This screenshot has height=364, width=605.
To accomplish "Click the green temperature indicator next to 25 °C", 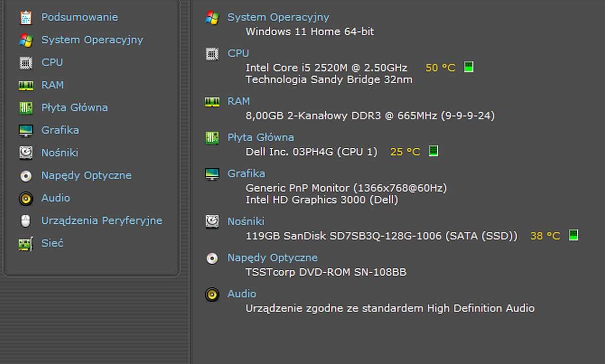I will tap(433, 151).
